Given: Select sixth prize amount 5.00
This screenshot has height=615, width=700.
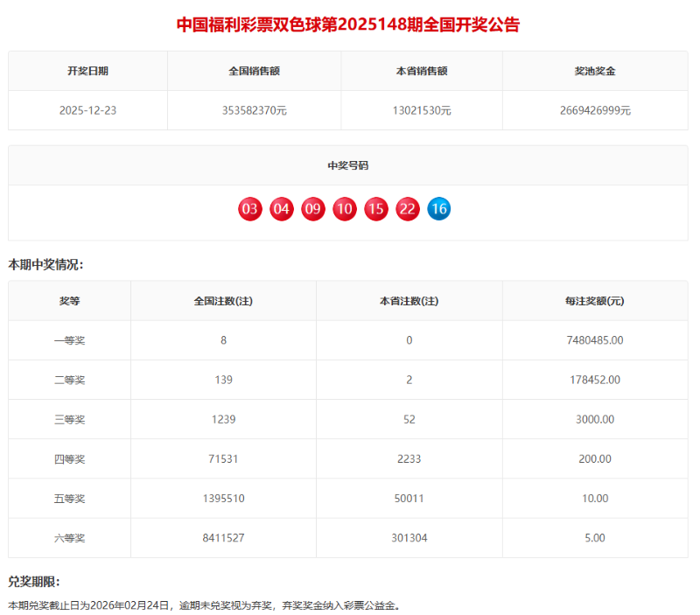Looking at the screenshot, I should (595, 538).
